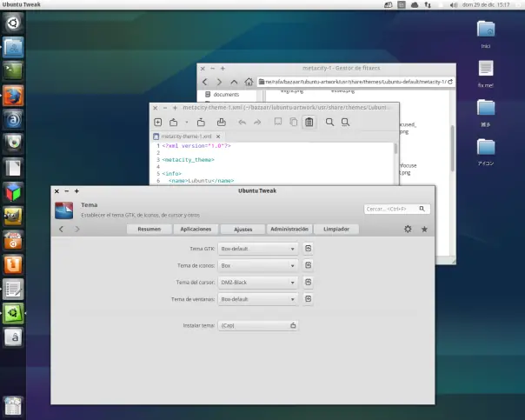Open recent files dropdown arrow in editor toolbar
Image resolution: width=525 pixels, height=420 pixels.
click(187, 123)
